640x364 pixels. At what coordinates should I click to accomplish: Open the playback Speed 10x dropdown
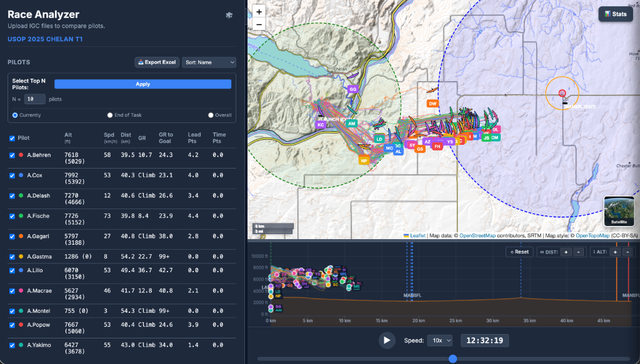click(x=439, y=340)
